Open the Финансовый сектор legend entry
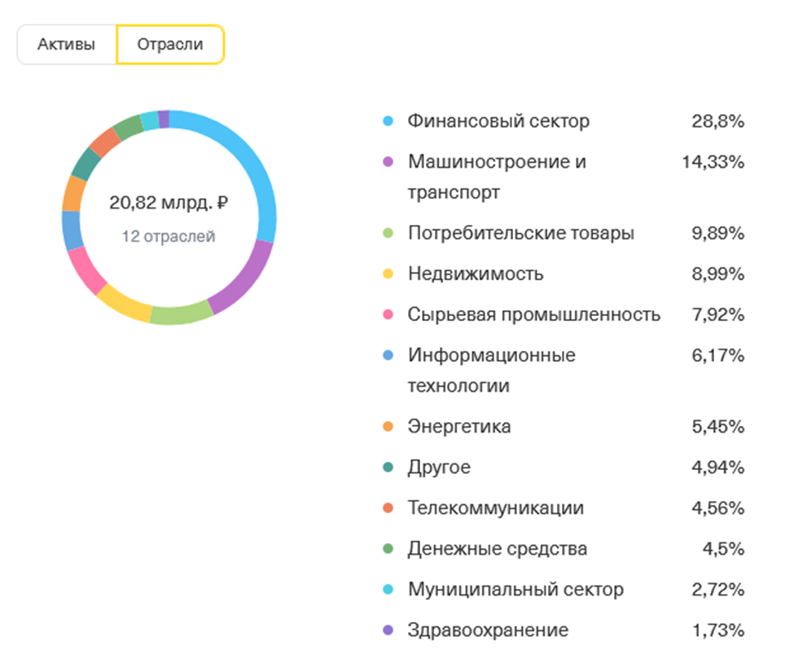This screenshot has width=785, height=672. pos(498,121)
